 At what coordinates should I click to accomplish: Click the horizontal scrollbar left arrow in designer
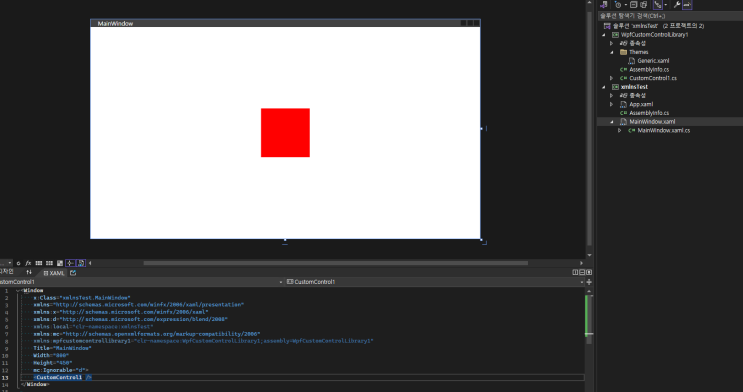pyautogui.click(x=90, y=263)
